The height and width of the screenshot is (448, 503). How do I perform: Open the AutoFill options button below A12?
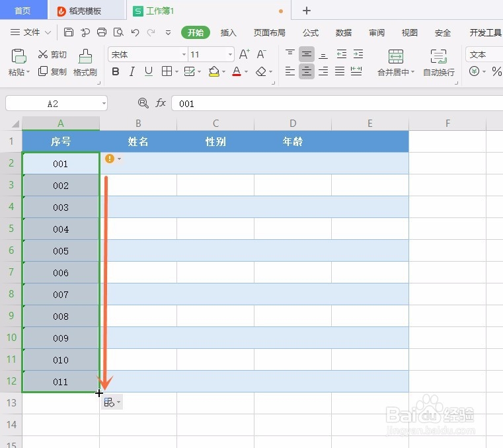(x=112, y=402)
